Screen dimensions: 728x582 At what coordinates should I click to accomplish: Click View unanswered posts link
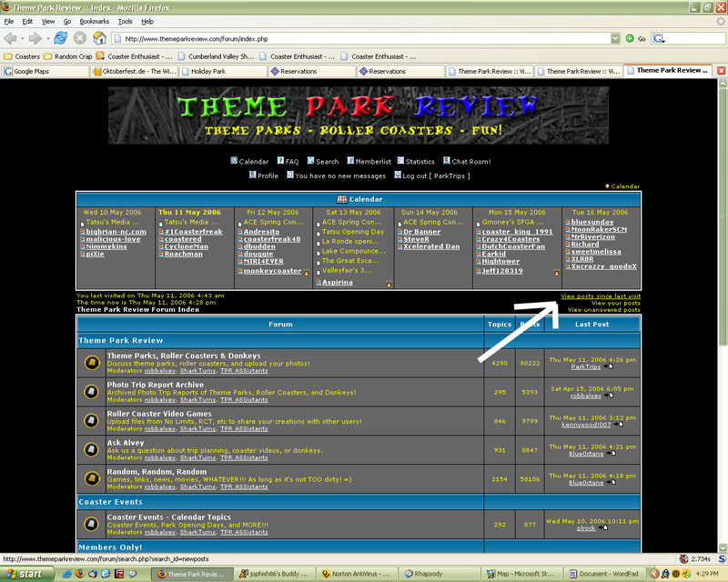click(603, 310)
